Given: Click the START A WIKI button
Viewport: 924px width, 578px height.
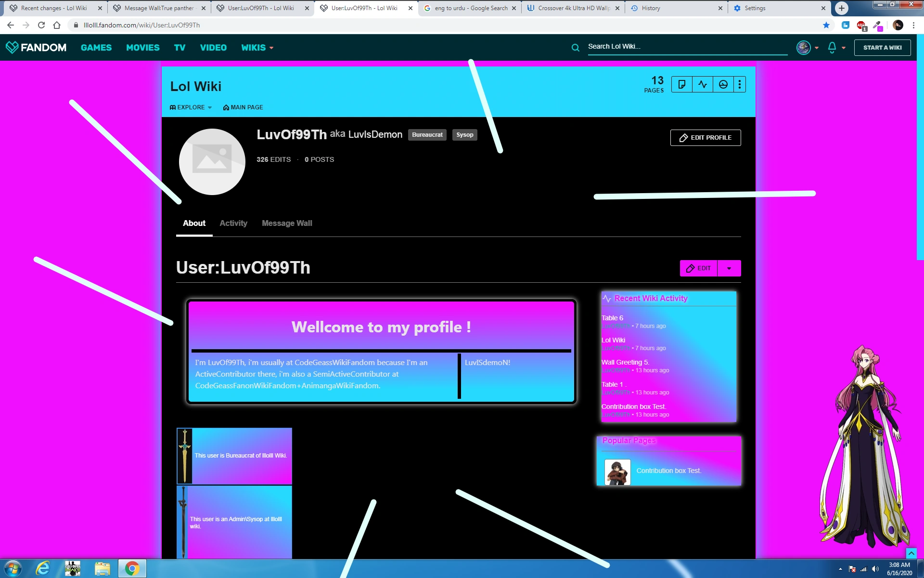Looking at the screenshot, I should 882,48.
